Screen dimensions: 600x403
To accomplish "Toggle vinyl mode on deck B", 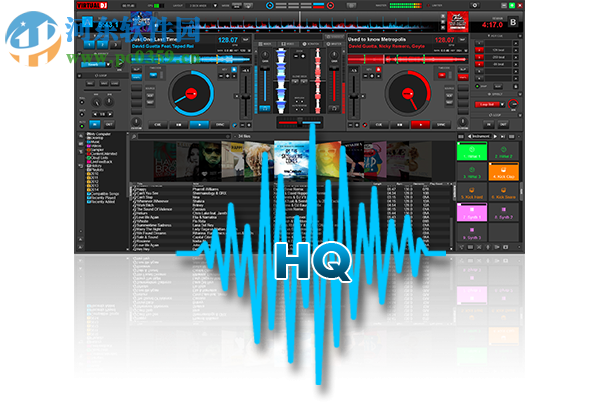I will [463, 77].
